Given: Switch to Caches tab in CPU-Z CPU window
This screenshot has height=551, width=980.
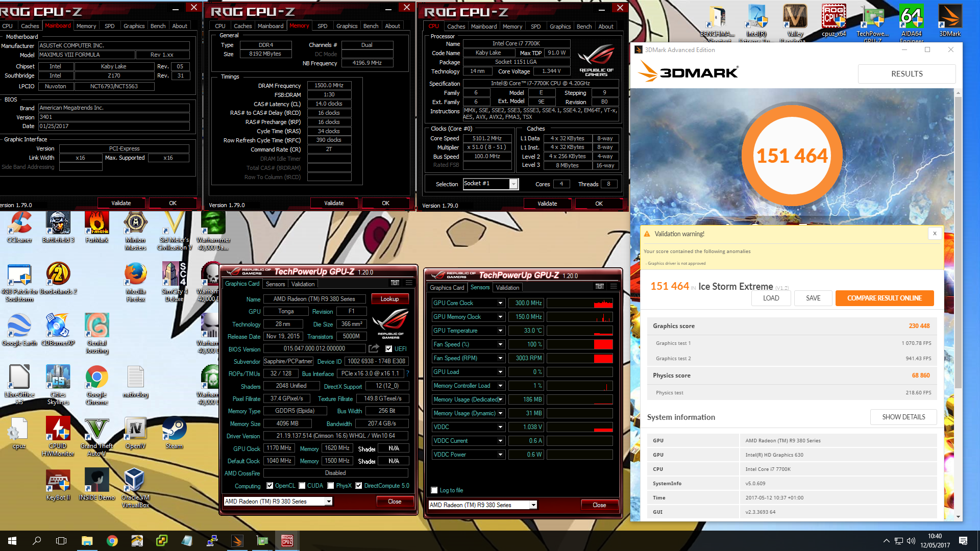Looking at the screenshot, I should 456,27.
